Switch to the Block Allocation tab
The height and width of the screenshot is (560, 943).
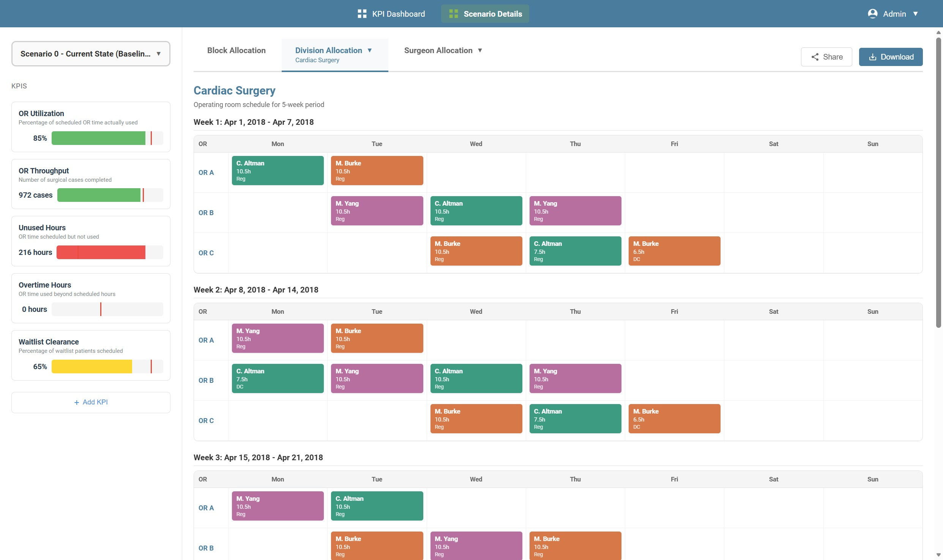tap(236, 50)
